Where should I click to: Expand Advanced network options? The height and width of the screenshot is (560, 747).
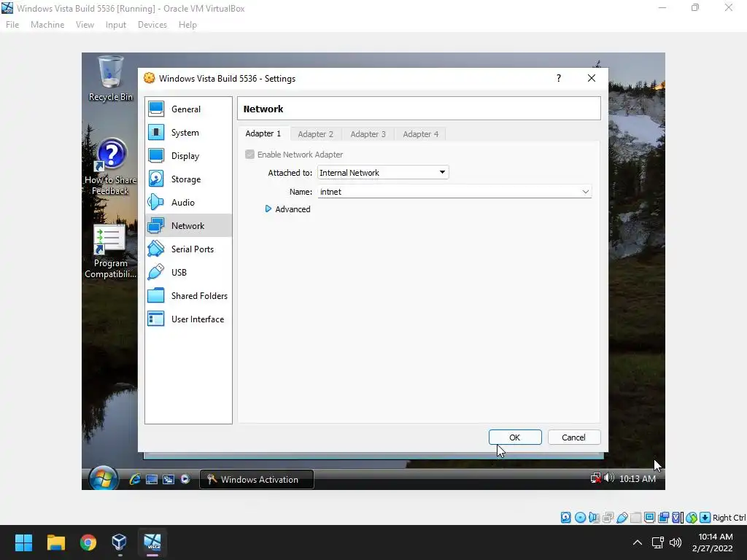pos(287,209)
